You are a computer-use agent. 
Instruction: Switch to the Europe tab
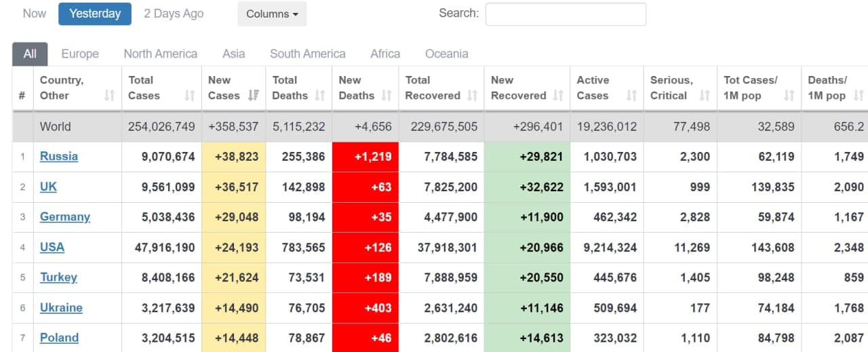[x=80, y=54]
